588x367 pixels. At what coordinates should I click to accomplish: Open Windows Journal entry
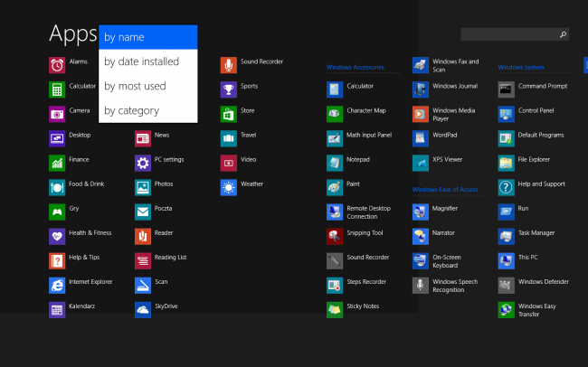(445, 89)
